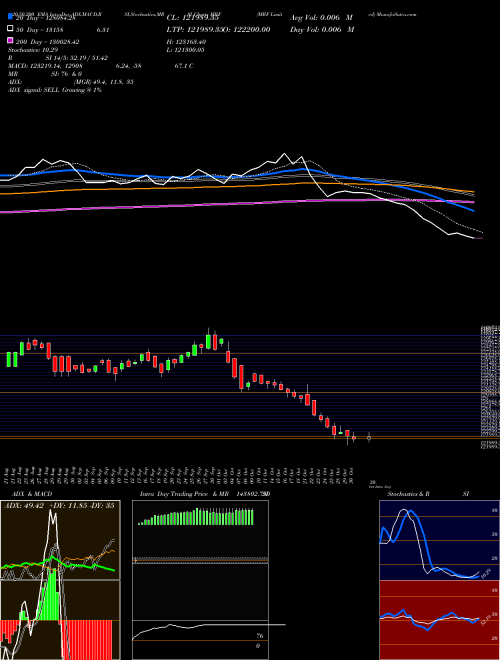500x660 pixels.
Task: Click the white 50 Day legend swatch
Action: click(10, 29)
